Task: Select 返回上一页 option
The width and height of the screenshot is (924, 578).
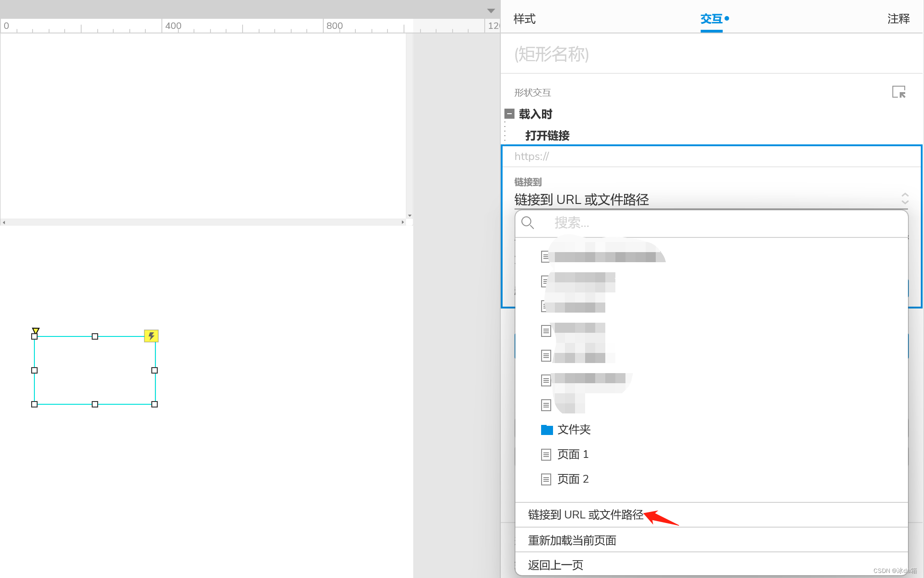Action: [555, 565]
